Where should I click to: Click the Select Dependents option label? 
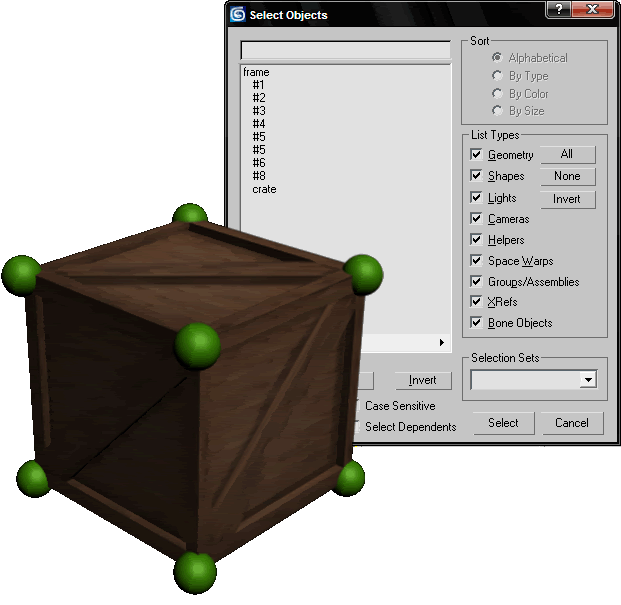[x=411, y=427]
